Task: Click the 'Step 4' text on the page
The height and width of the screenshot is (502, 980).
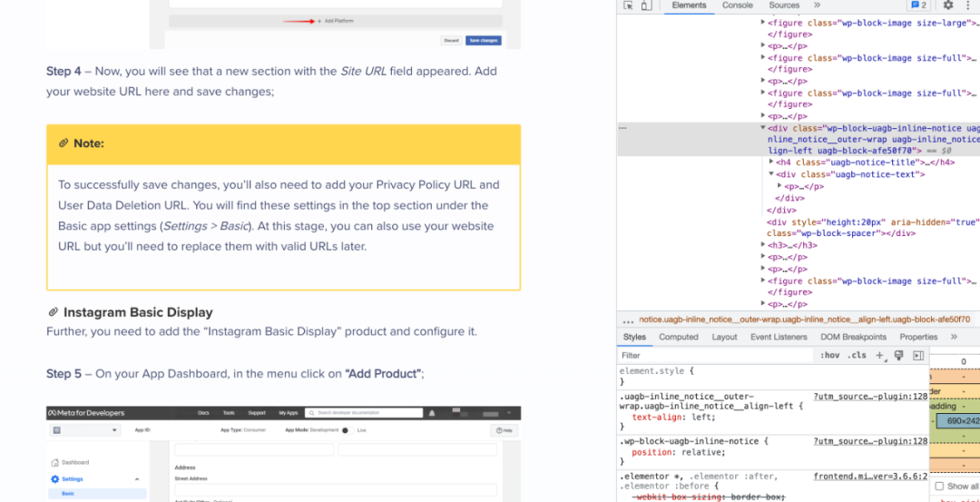Action: (64, 72)
